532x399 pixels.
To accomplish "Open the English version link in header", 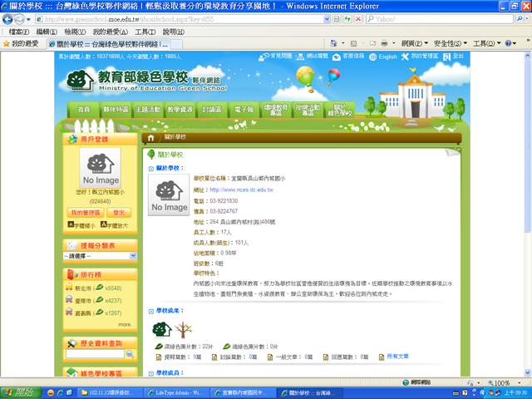I will tap(383, 57).
